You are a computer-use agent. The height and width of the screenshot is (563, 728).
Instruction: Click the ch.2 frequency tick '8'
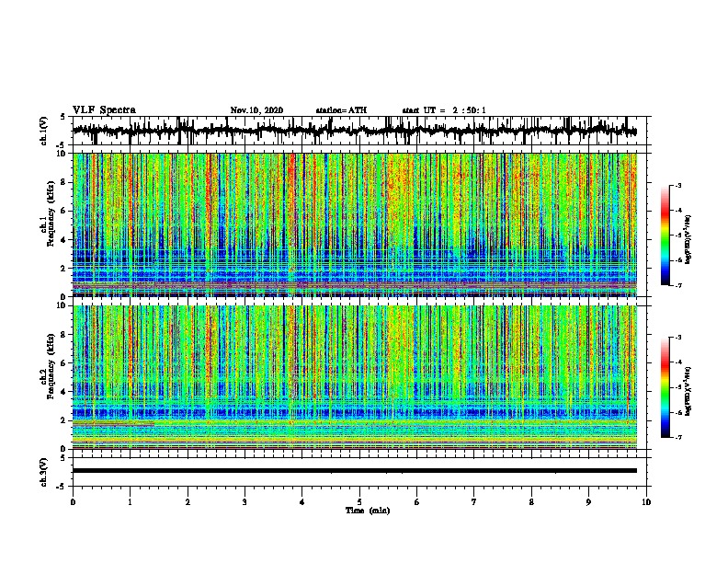[x=65, y=335]
